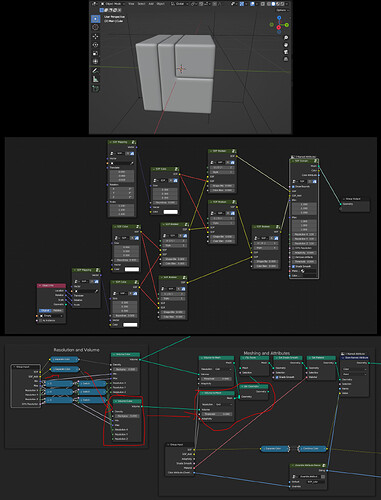Image resolution: width=381 pixels, height=500 pixels.
Task: Toggle the As Instance checkbox
Action: click(41, 321)
